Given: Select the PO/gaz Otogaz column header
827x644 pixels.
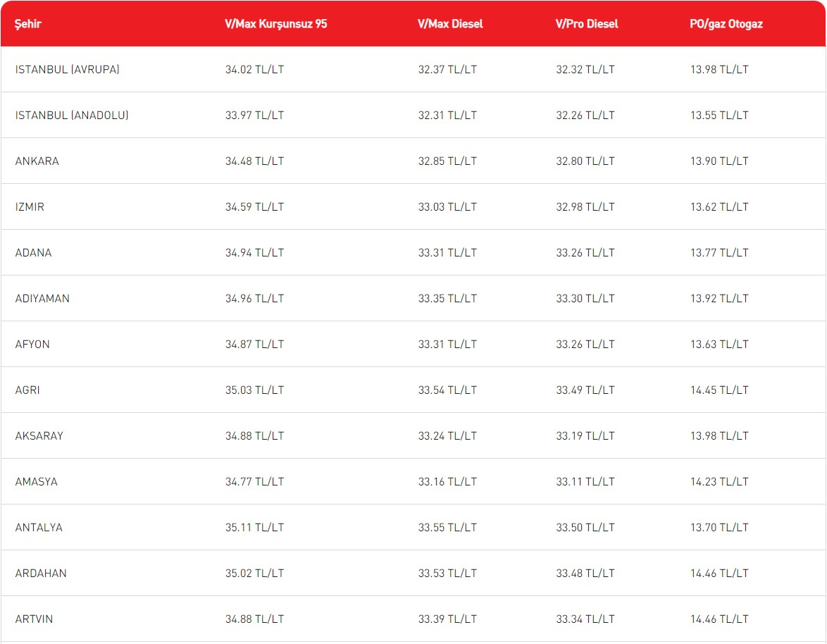Looking at the screenshot, I should 726,24.
